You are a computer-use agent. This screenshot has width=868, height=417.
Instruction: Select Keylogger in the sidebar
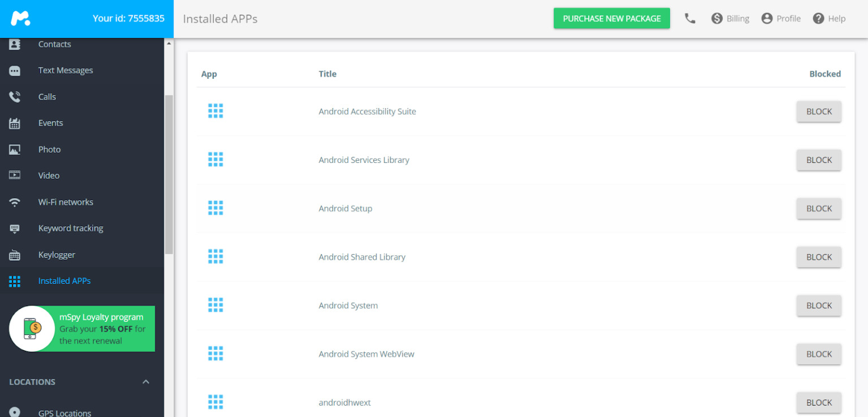(x=57, y=255)
